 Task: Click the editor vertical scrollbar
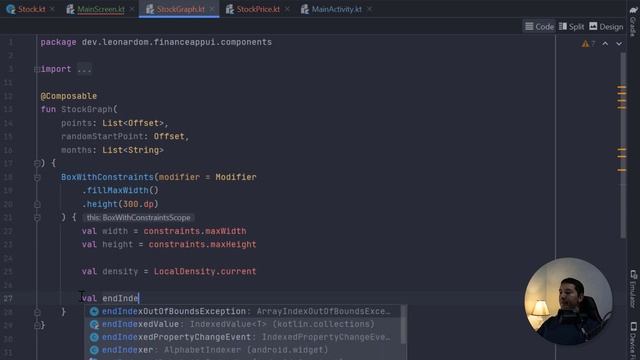622,145
